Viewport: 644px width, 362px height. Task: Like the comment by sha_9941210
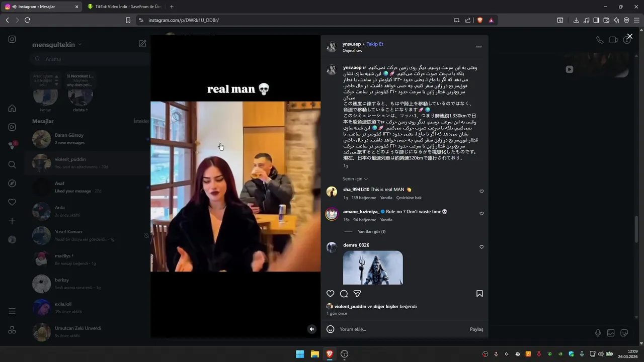click(481, 192)
